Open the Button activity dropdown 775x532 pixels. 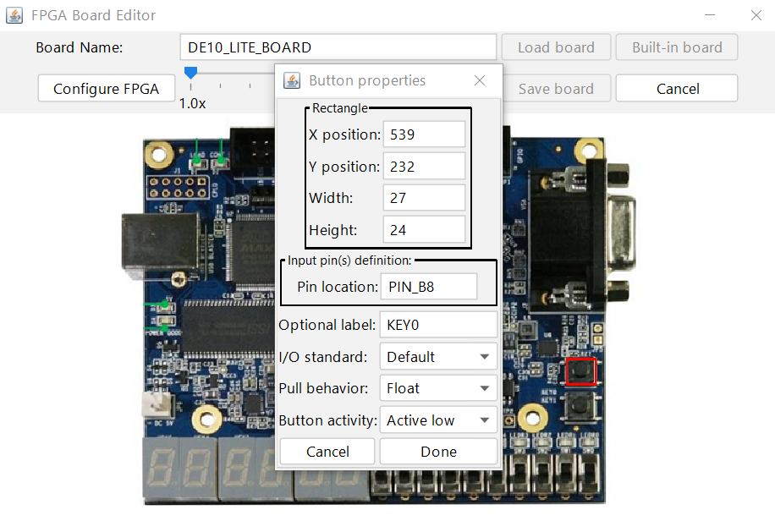pos(438,420)
